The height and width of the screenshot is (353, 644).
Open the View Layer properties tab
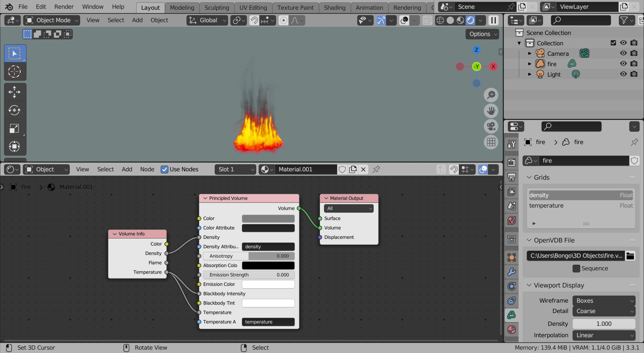coord(512,191)
